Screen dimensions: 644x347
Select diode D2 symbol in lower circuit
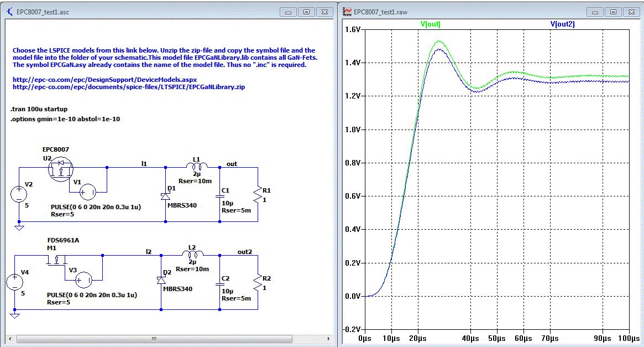161,280
